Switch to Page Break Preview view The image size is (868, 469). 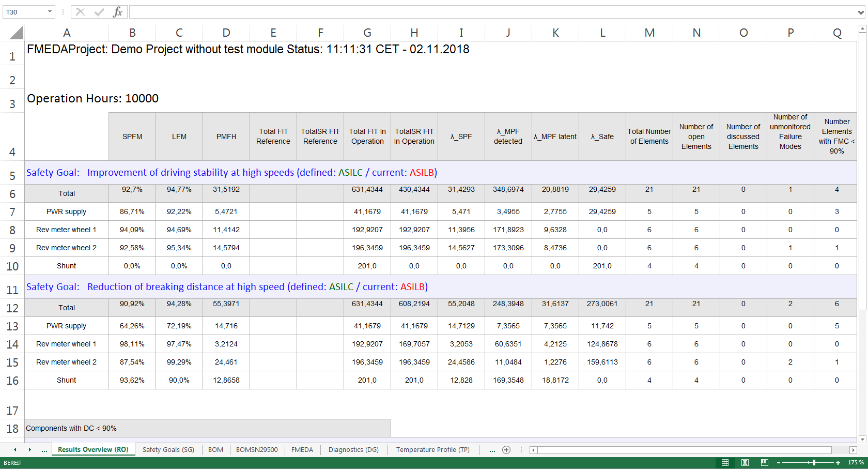765,463
